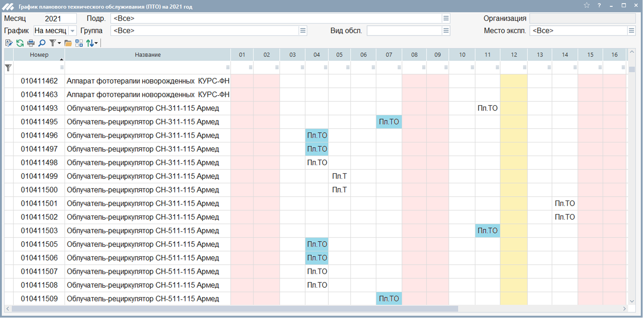Open the edit document toolbar icon
This screenshot has height=318, width=644.
tap(9, 43)
